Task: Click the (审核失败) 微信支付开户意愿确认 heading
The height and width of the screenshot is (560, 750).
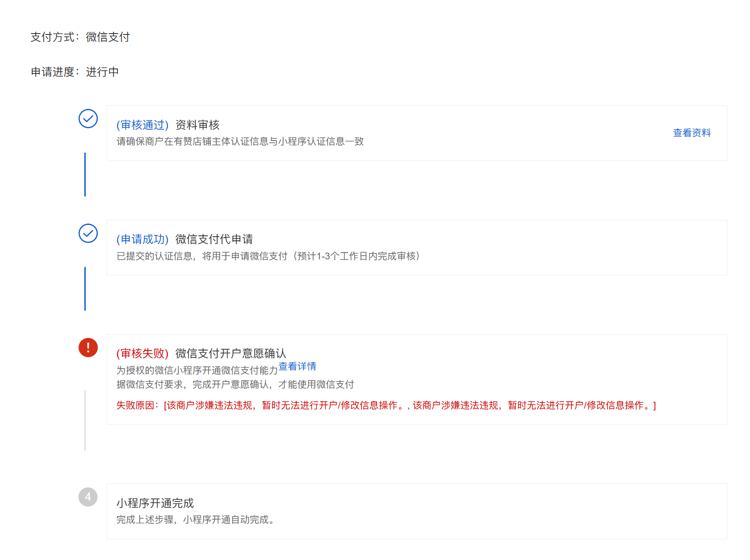Action: (x=201, y=353)
